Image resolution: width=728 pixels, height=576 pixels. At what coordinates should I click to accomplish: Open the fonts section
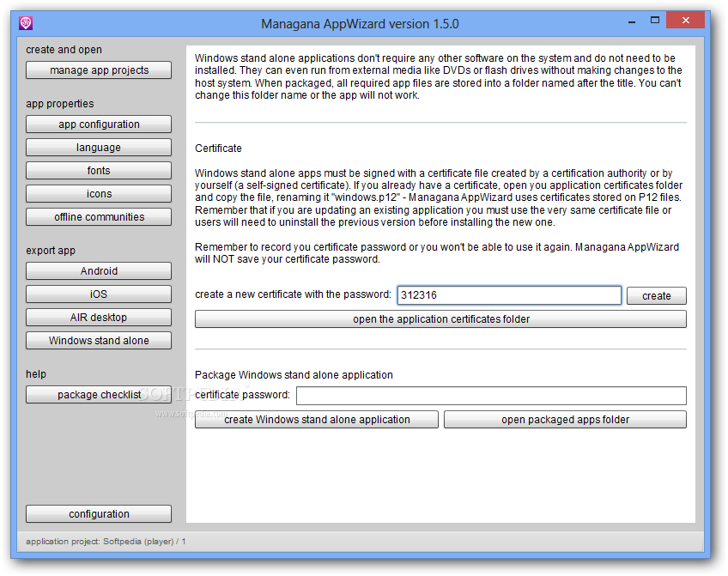99,171
